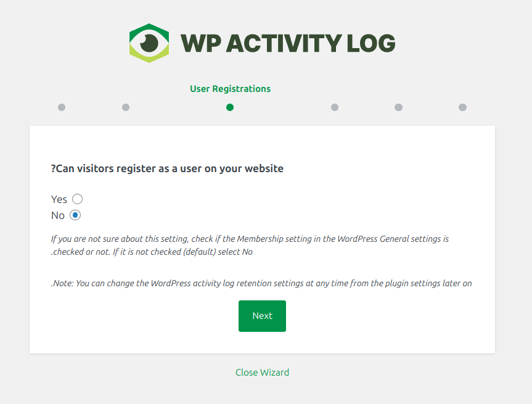The width and height of the screenshot is (532, 404).
Task: Click the retention settings note text
Action: pyautogui.click(x=261, y=284)
